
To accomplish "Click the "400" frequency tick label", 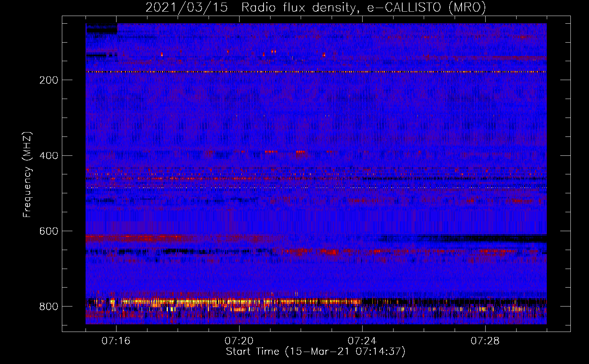I will (49, 156).
